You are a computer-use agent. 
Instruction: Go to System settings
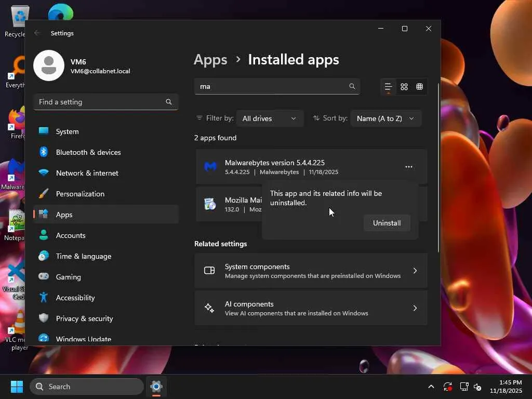pyautogui.click(x=106, y=131)
